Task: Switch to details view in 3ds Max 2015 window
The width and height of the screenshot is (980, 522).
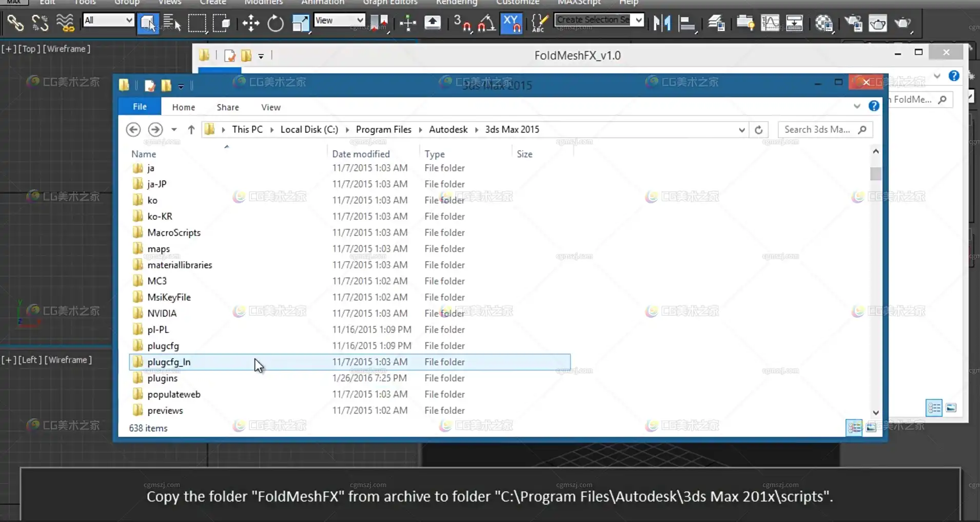Action: coord(855,427)
